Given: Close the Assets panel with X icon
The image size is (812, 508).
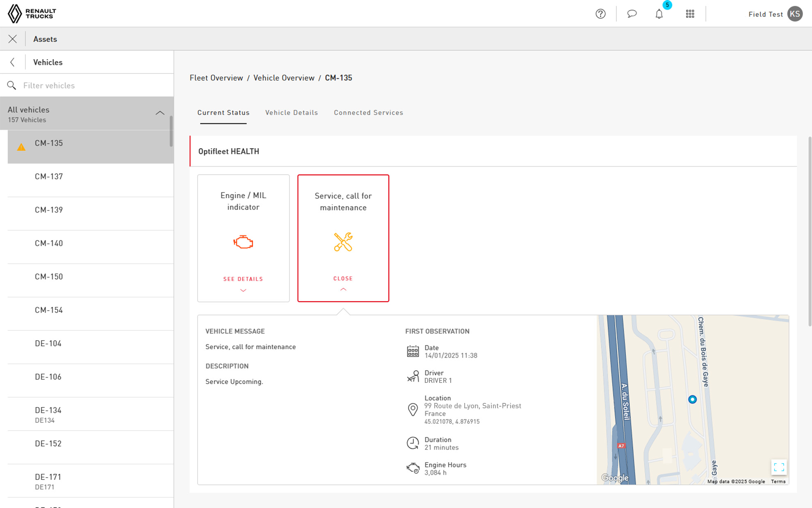Looking at the screenshot, I should [x=13, y=39].
